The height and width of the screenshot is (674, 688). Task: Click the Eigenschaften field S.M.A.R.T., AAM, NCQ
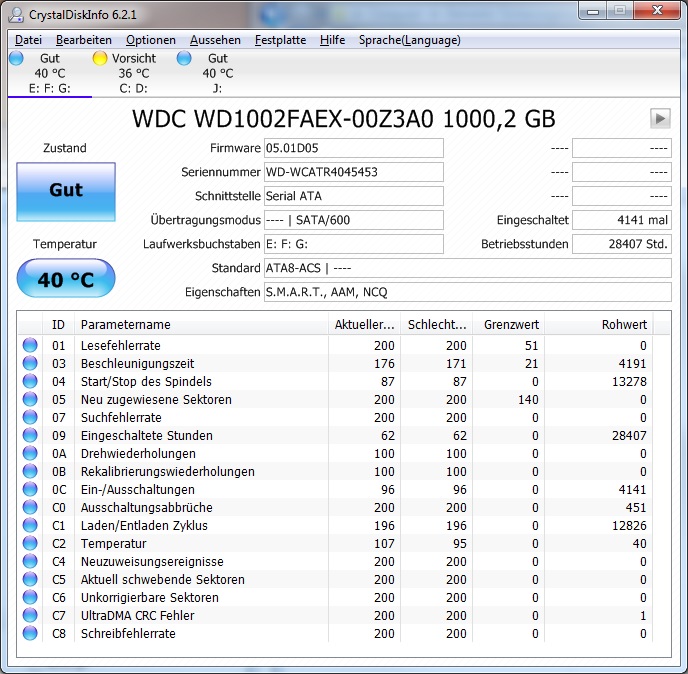[x=468, y=292]
